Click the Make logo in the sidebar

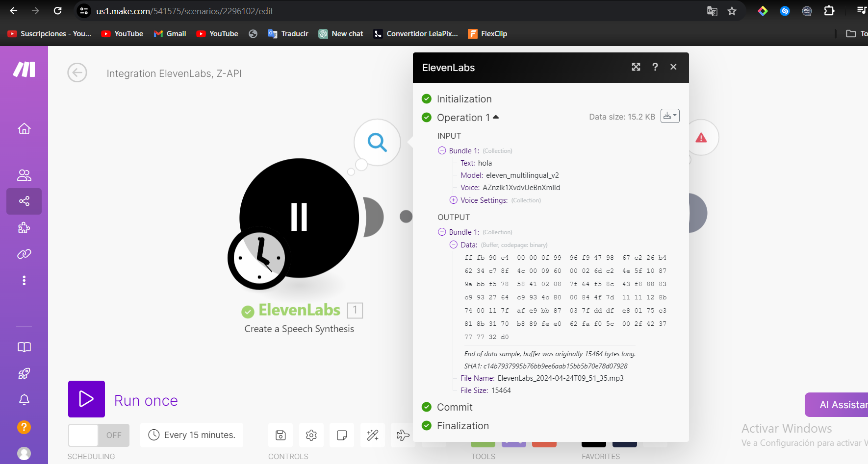[24, 70]
